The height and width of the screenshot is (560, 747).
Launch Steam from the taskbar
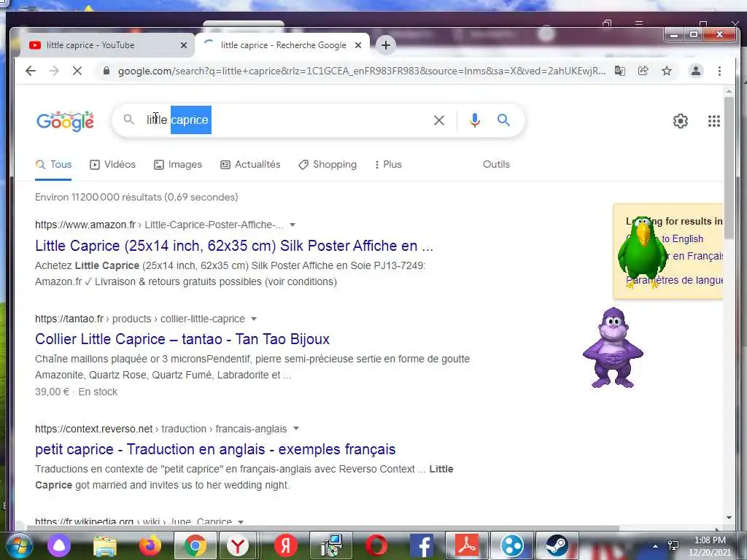tap(557, 545)
